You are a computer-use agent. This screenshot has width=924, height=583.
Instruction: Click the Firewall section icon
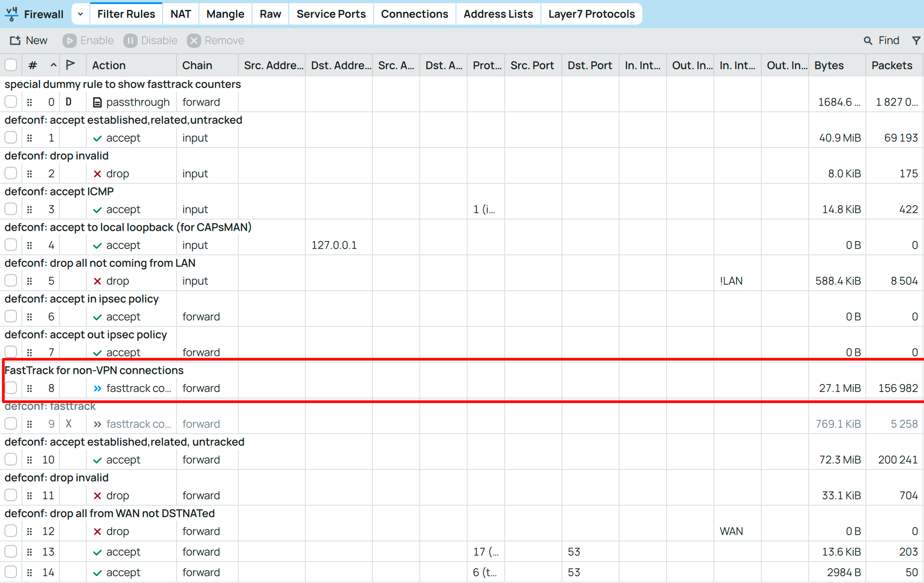click(12, 14)
